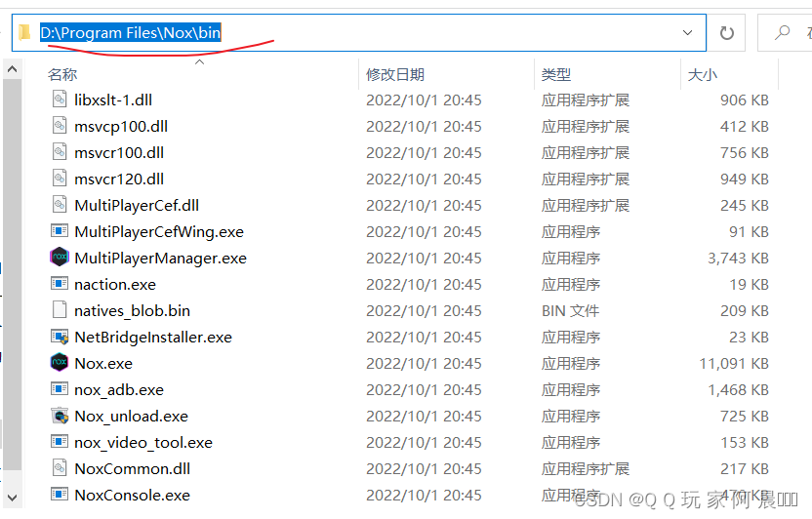Click the date cell of naction.exe
812x519 pixels.
pyautogui.click(x=424, y=285)
